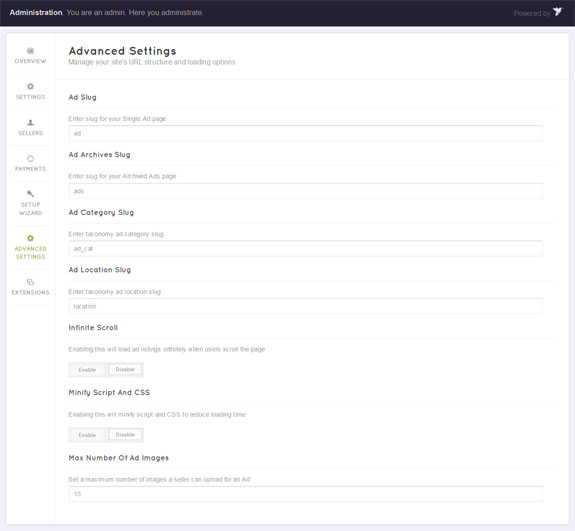The width and height of the screenshot is (575, 531).
Task: Focus the Max Number Of Ad Images field
Action: pyautogui.click(x=305, y=494)
